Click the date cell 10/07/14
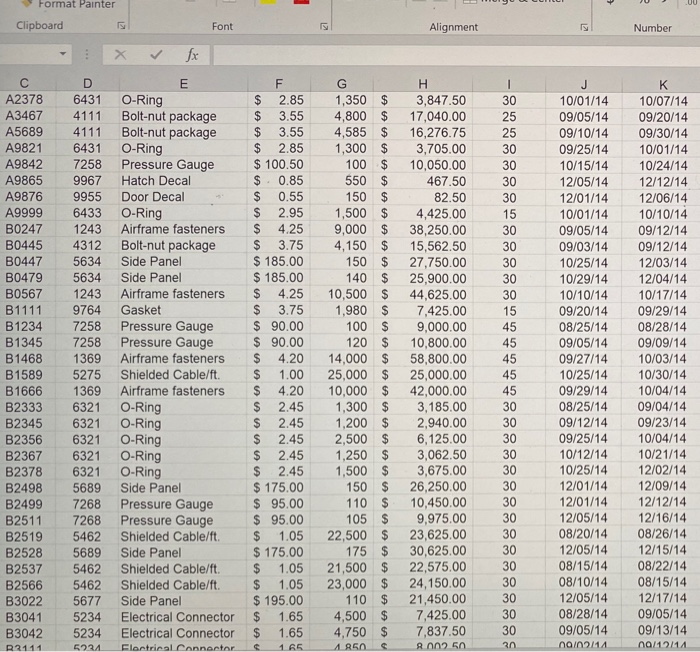This screenshot has width=700, height=652. [x=663, y=101]
